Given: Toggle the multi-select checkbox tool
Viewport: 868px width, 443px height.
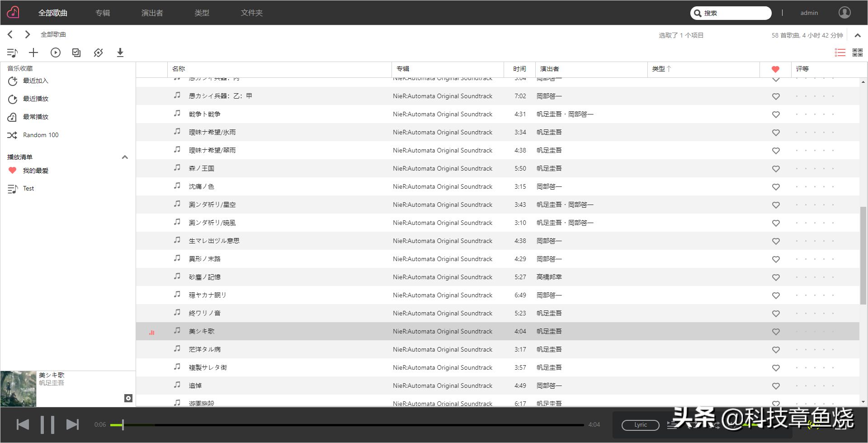Looking at the screenshot, I should (76, 53).
